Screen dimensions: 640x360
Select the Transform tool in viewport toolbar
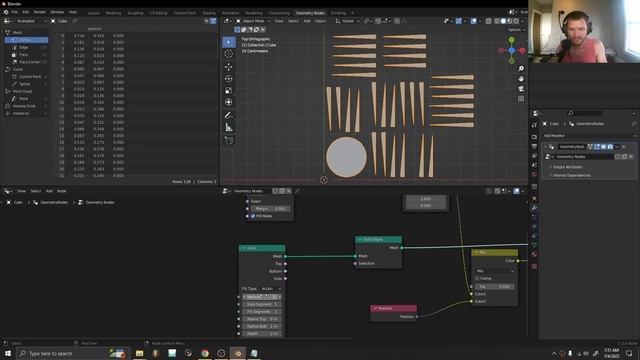[x=229, y=102]
